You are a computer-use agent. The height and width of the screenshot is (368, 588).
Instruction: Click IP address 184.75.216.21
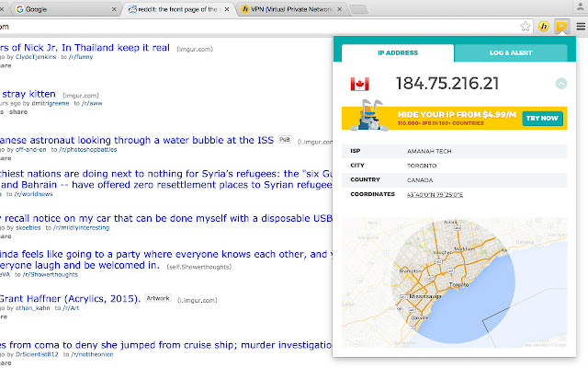tap(447, 84)
